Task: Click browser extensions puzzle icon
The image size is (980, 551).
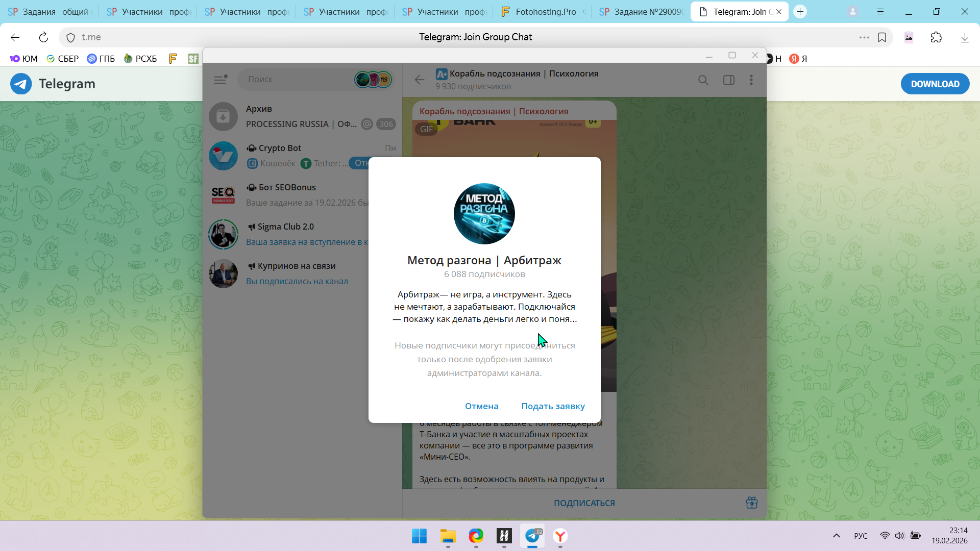Action: pos(936,37)
